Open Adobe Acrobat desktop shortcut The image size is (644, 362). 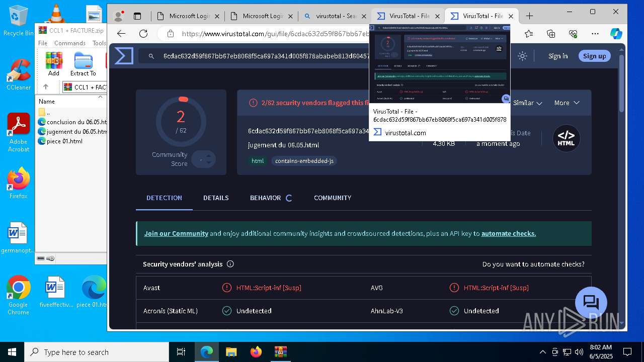19,133
